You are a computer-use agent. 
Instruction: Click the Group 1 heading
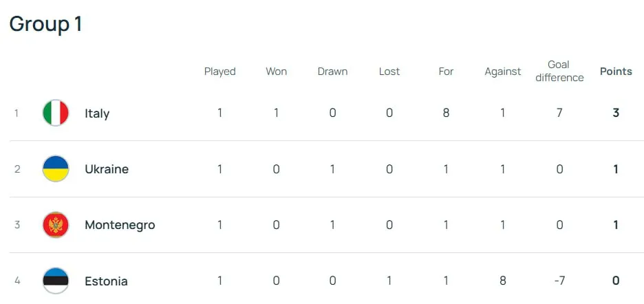45,24
